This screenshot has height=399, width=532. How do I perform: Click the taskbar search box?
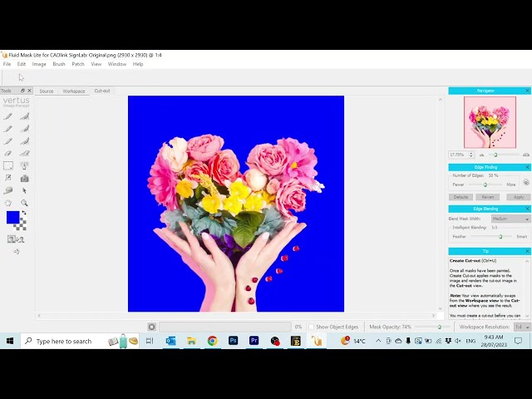point(80,341)
